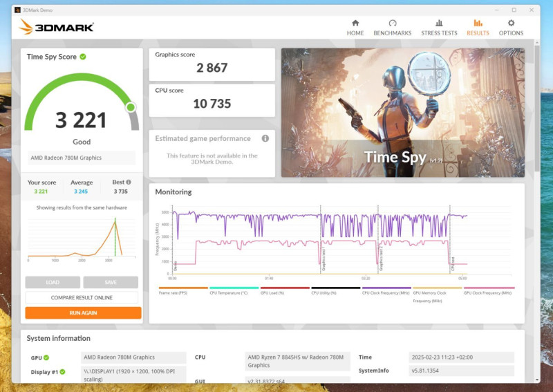The height and width of the screenshot is (392, 553).
Task: Click the Best score value 3 735
Action: pos(120,192)
